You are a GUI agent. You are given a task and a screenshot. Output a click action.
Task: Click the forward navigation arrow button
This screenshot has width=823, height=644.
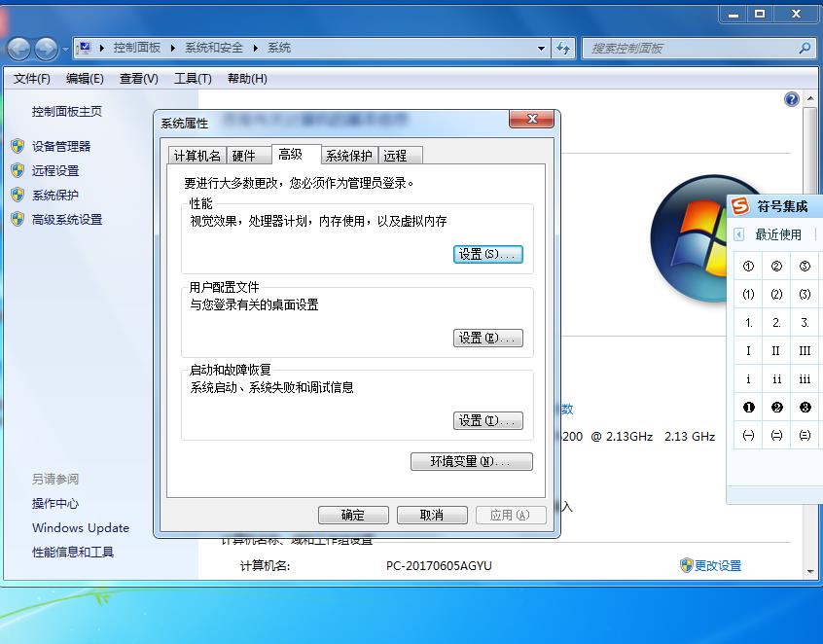tap(46, 50)
